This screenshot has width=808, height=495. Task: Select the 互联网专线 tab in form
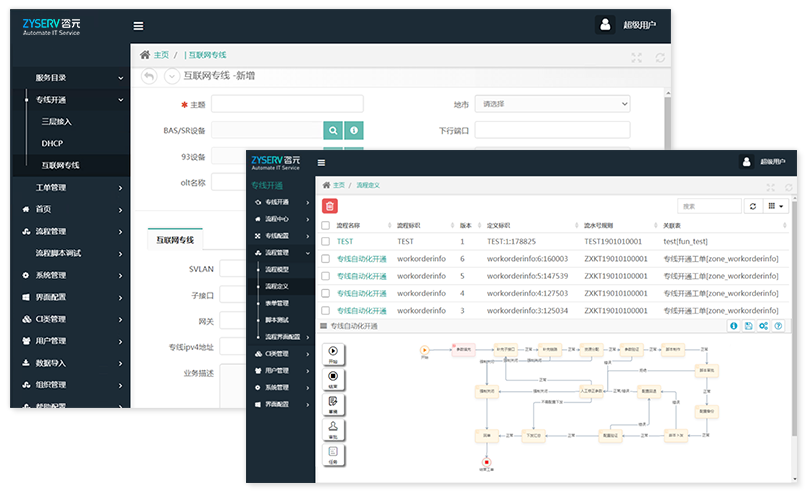[176, 240]
